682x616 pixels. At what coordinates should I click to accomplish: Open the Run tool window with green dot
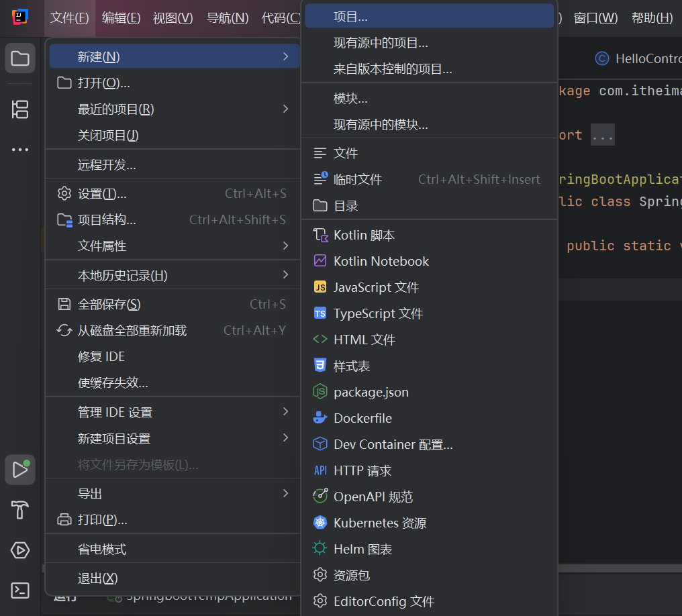pos(20,470)
